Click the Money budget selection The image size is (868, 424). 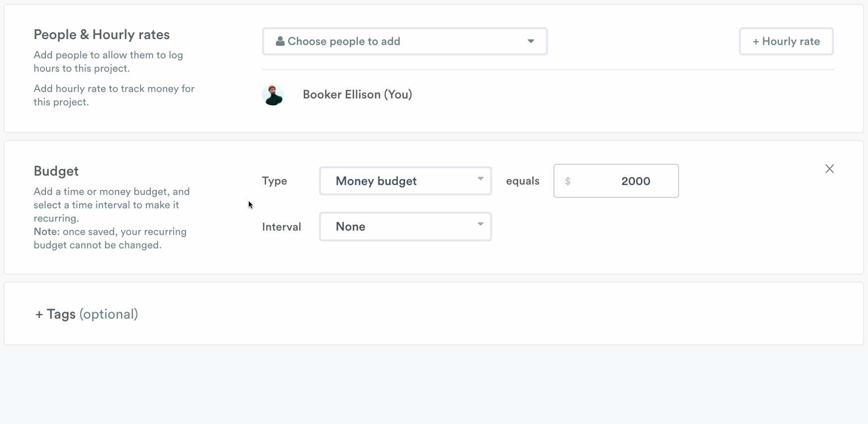(x=376, y=181)
